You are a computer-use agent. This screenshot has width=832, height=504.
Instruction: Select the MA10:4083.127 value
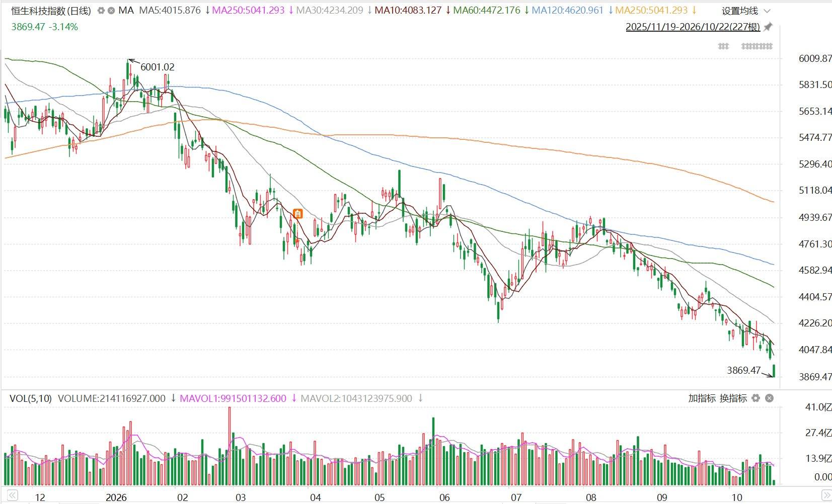click(408, 11)
